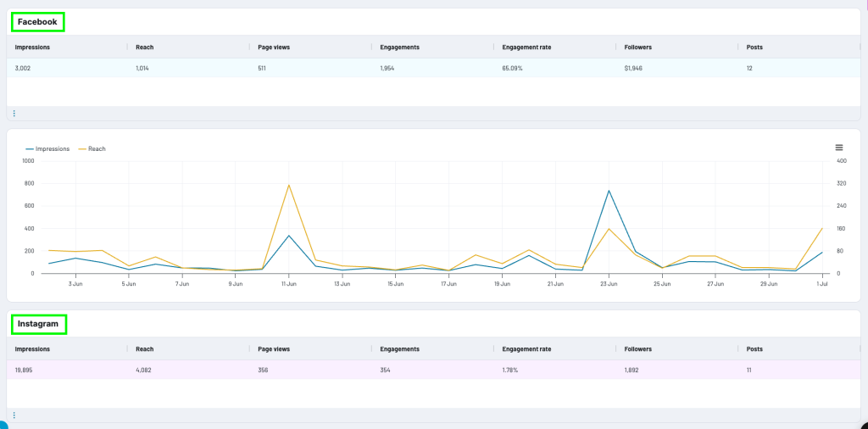Click three-dot options below Facebook table
Screen dimensions: 868x429
click(14, 113)
